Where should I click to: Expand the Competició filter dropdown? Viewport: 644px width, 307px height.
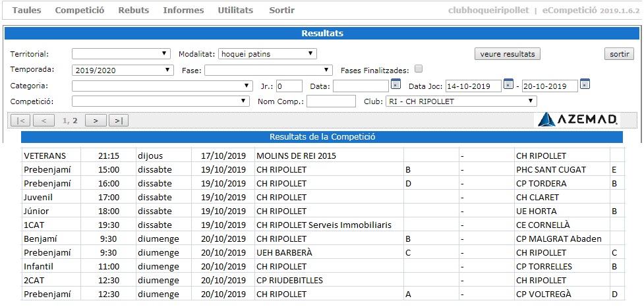(161, 101)
